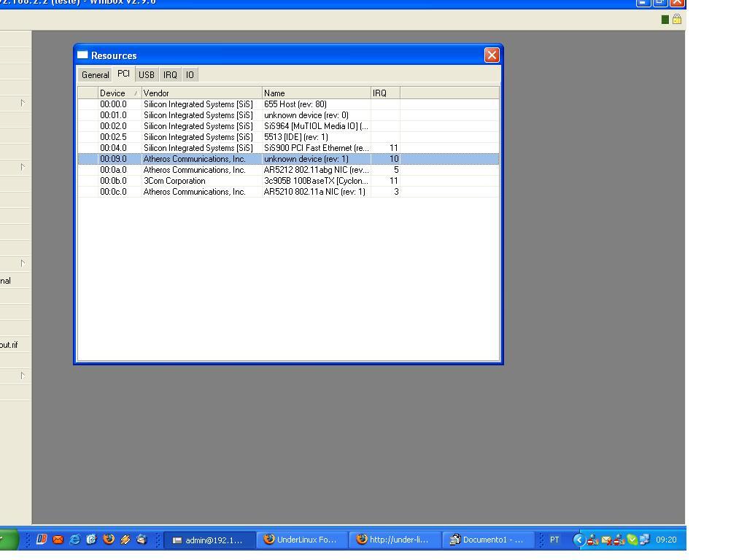Viewport: 747px width, 560px height.
Task: Select device 00:01.0 unknown device (rev: 0)
Action: coord(288,115)
